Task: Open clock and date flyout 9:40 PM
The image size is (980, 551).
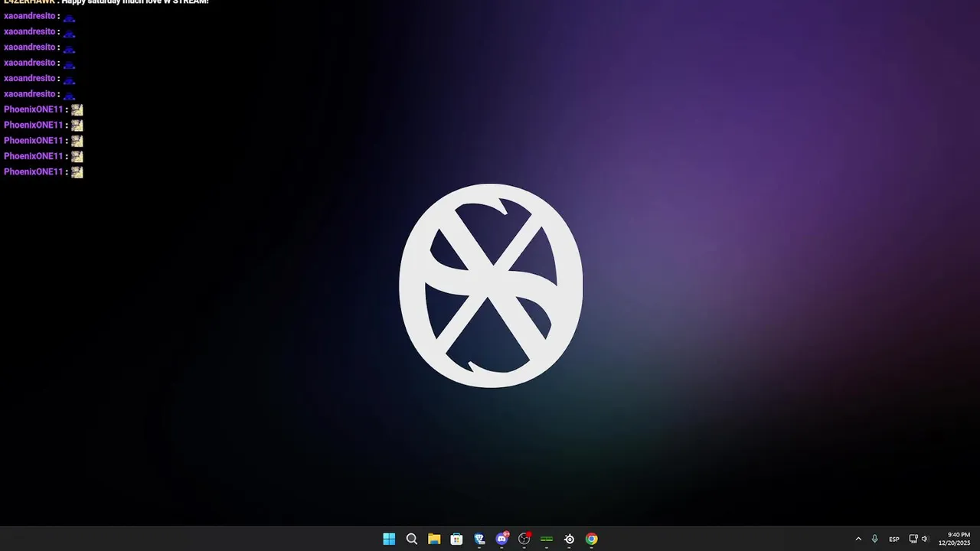Action: [x=954, y=539]
